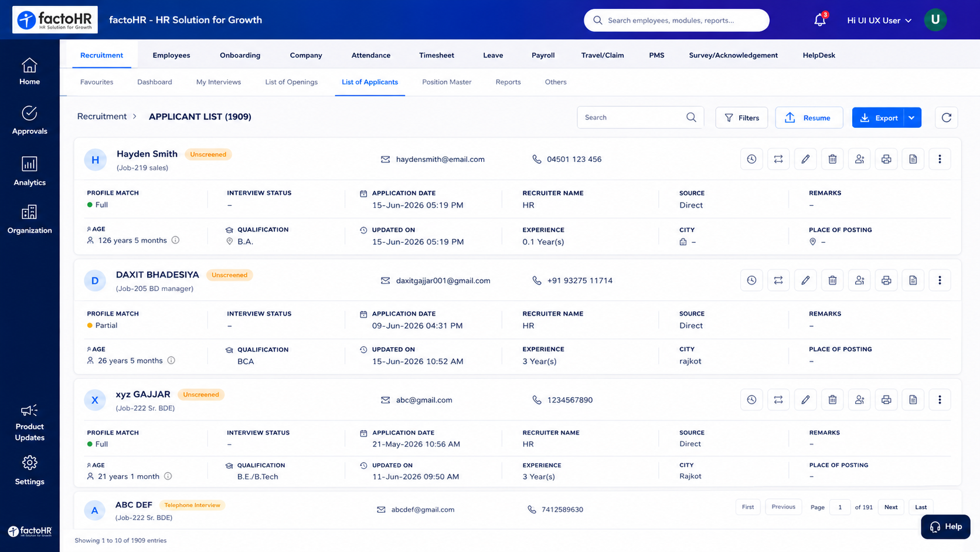Open Settings in sidebar

point(29,471)
